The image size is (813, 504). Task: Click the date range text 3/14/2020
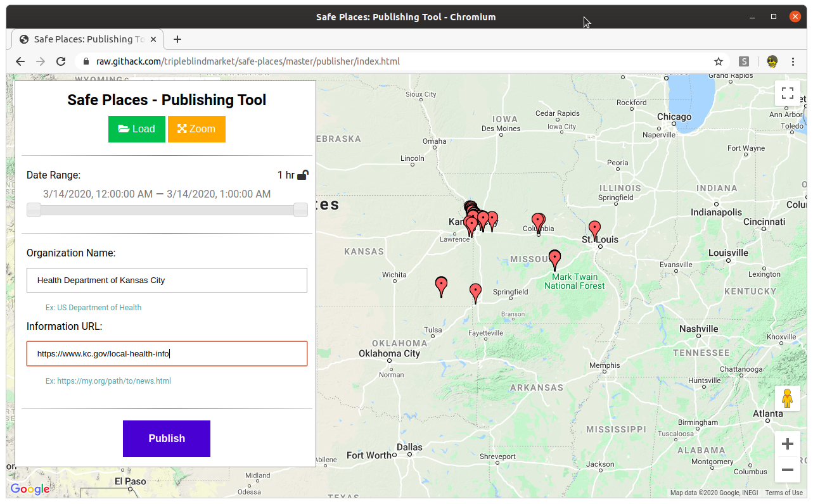coord(157,194)
